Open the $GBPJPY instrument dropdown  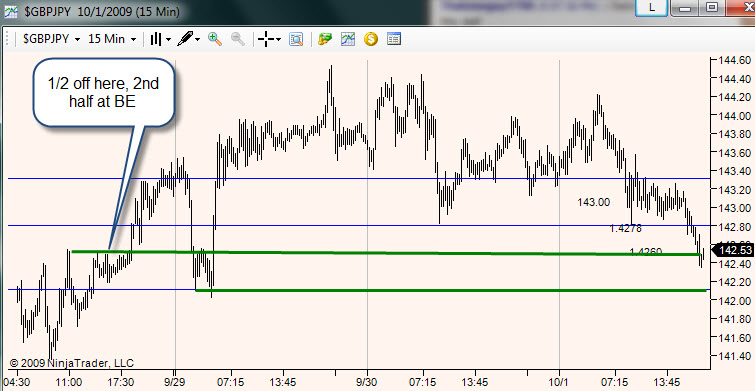coord(51,39)
